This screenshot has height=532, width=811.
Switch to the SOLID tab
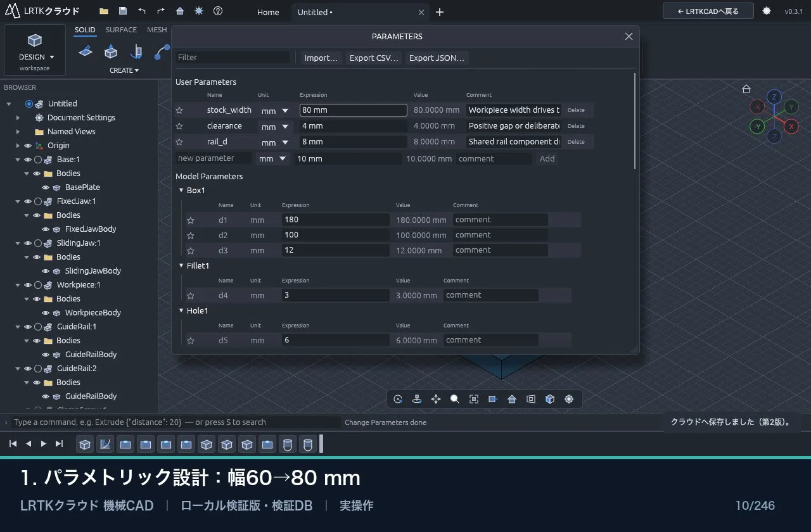[x=85, y=30]
